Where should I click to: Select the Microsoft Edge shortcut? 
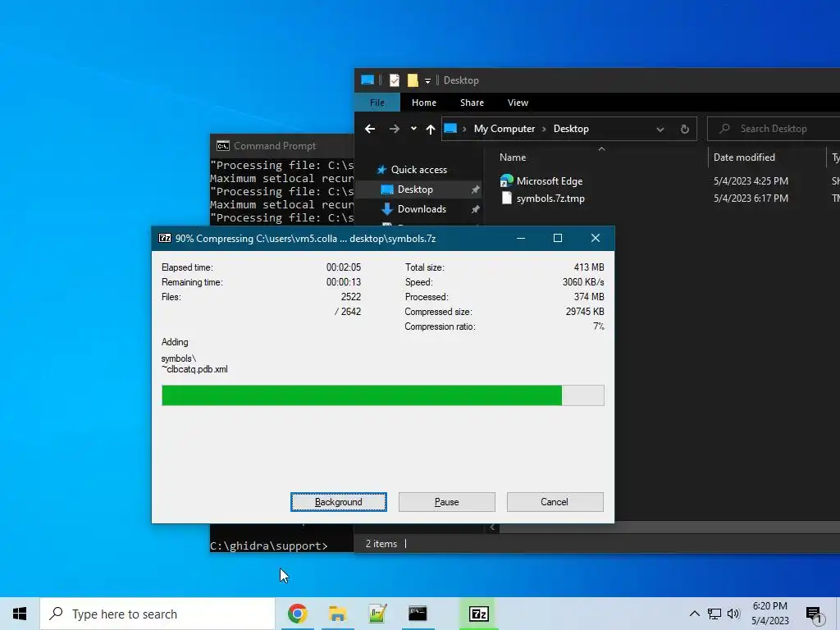(x=549, y=181)
